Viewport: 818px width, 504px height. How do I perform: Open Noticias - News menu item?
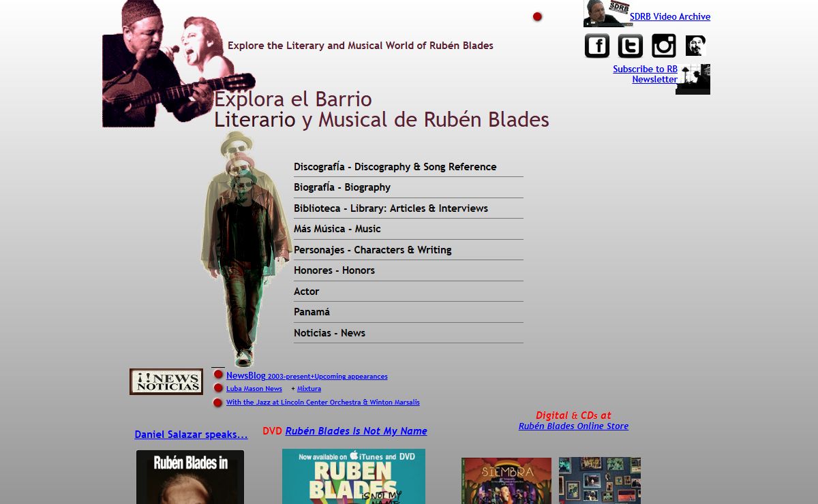[408, 333]
